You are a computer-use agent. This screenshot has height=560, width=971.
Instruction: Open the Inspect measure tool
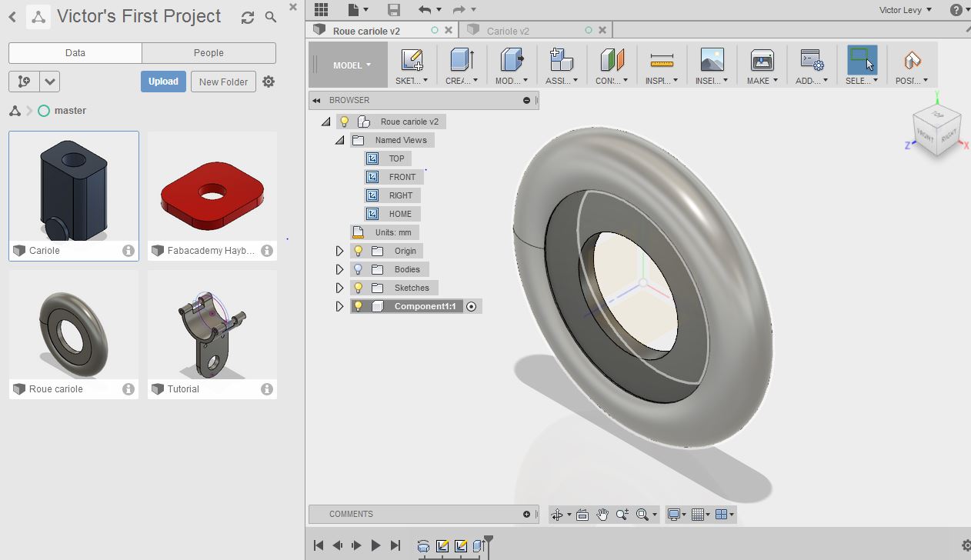coord(661,61)
